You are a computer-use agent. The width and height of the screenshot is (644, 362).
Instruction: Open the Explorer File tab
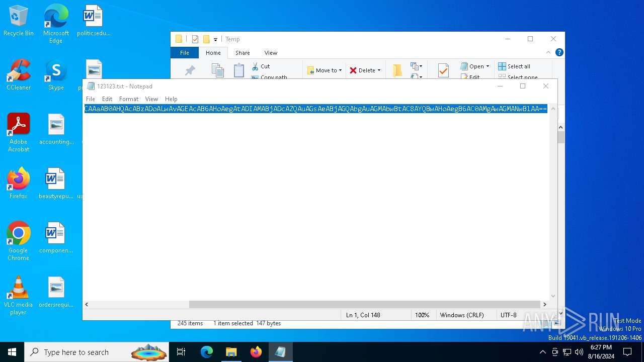(x=185, y=53)
